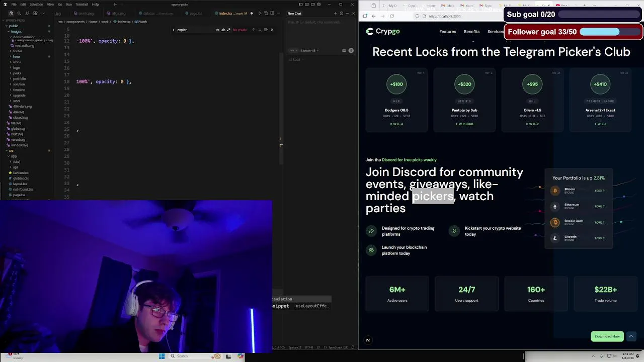
Task: Open the chat mode dropdown beside Sonnet
Action: (293, 50)
